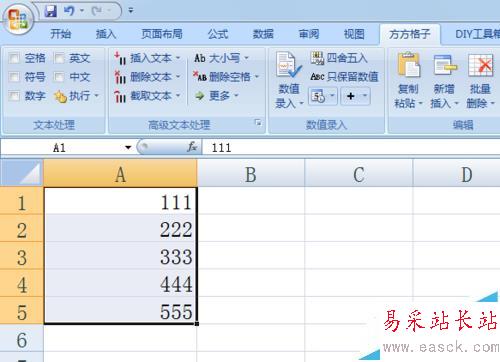Expand the 更多 dropdown arrow
This screenshot has height=362, width=500.
click(236, 96)
